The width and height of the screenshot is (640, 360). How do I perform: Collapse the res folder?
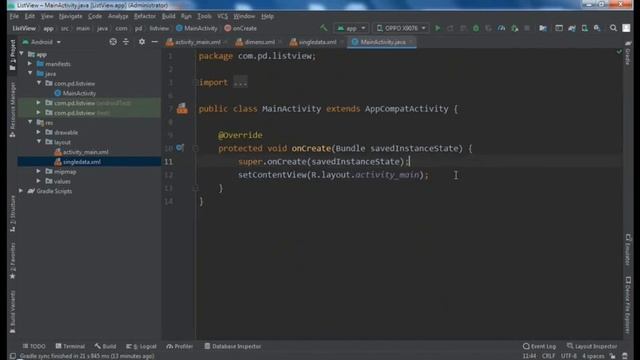tap(30, 122)
